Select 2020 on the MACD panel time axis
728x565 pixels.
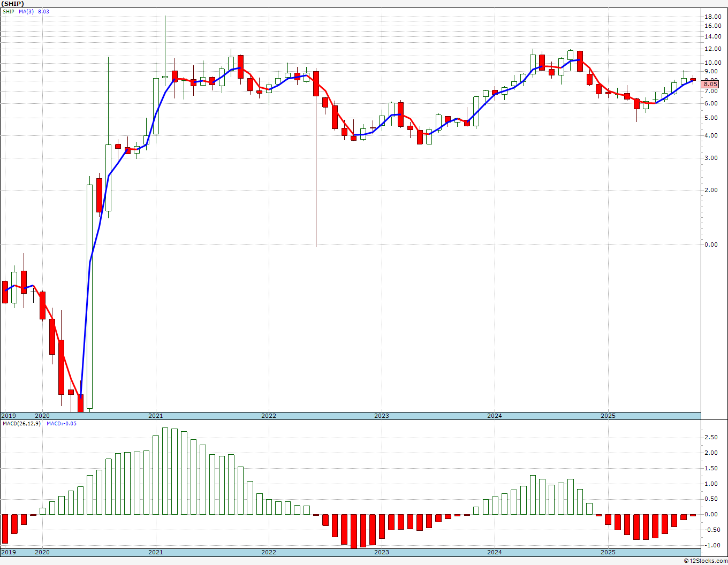coord(42,552)
